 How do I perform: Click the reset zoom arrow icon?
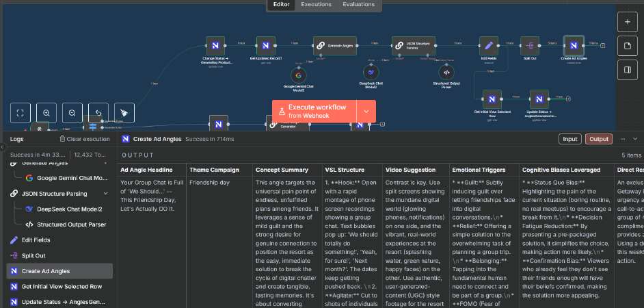tap(98, 113)
